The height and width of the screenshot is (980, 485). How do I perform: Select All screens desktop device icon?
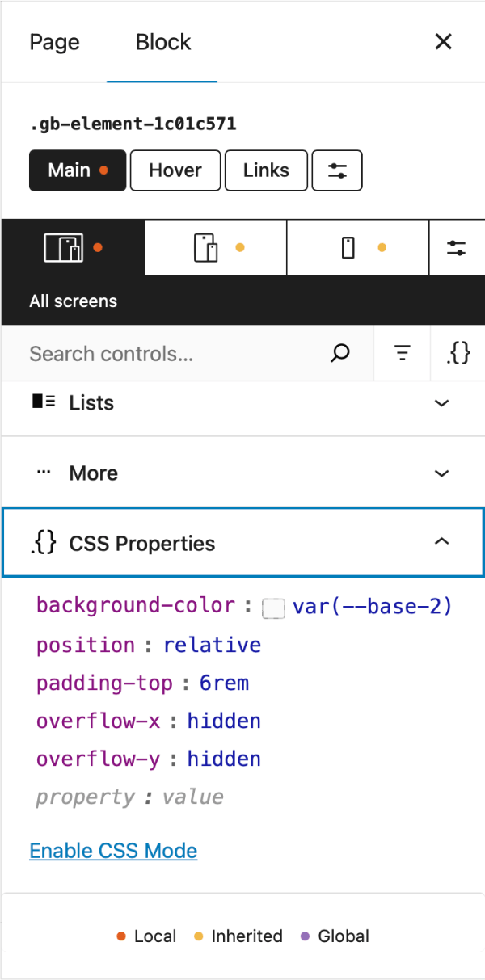click(x=73, y=247)
